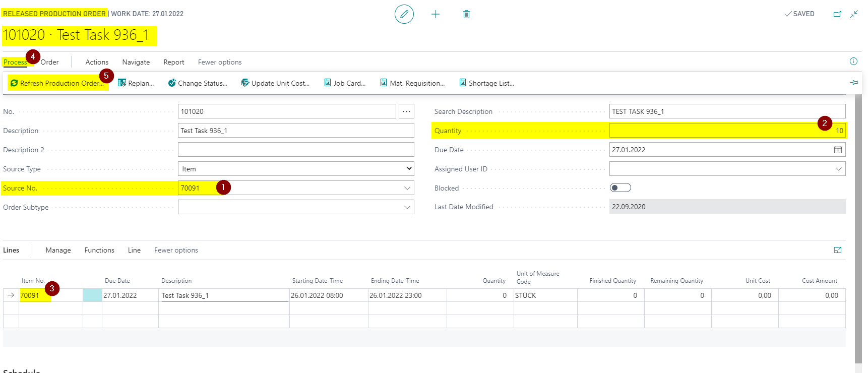The height and width of the screenshot is (373, 868).
Task: Open the Source Type dropdown
Action: [x=296, y=169]
